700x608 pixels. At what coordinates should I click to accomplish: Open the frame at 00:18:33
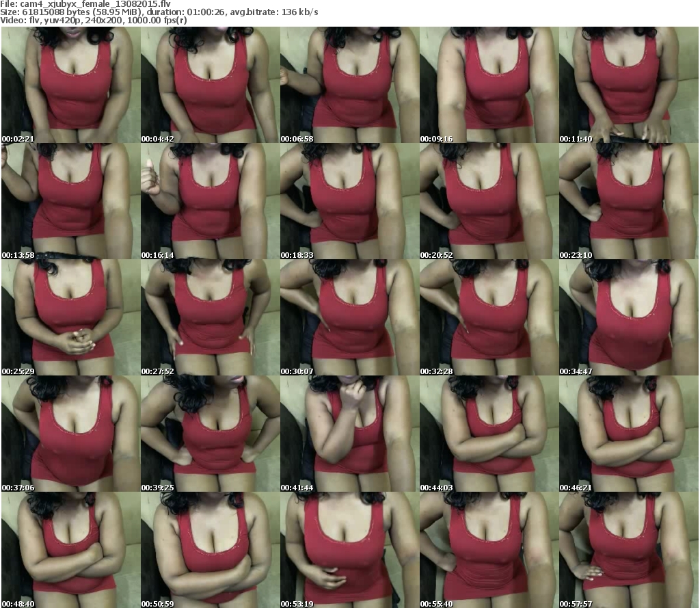click(x=349, y=201)
